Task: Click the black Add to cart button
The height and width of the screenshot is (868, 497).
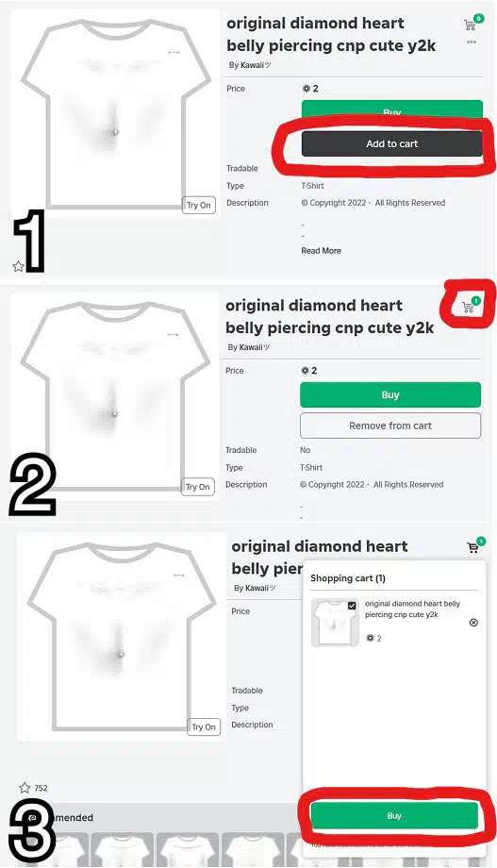Action: point(391,144)
